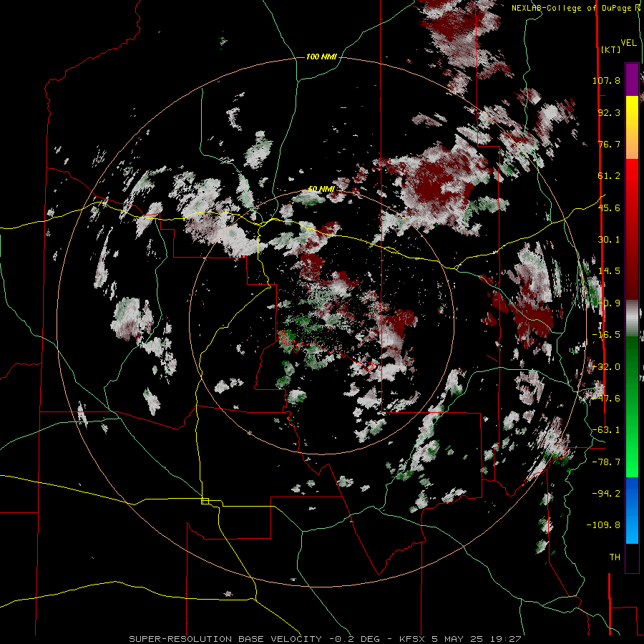
Task: Click the -78.7 value on velocity scale
Action: (x=606, y=462)
